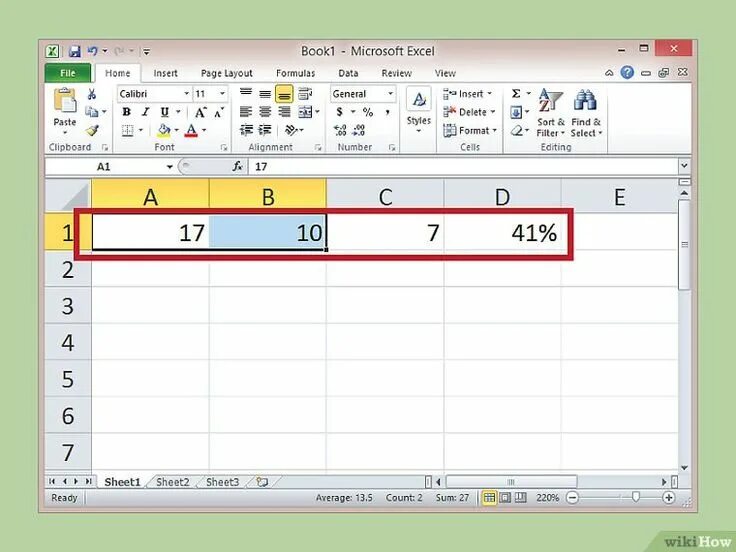Switch to the Insert ribbon tab
The image size is (736, 552).
coord(165,73)
